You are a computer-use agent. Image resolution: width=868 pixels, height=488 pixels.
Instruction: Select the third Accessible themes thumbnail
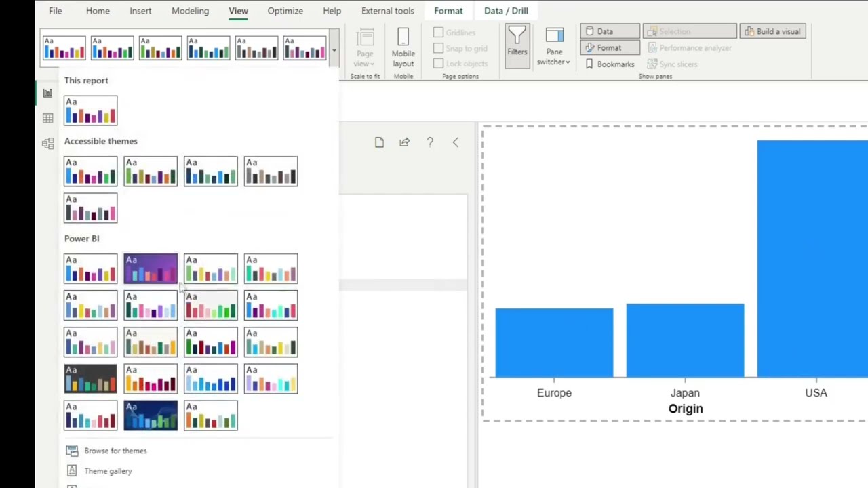[210, 171]
